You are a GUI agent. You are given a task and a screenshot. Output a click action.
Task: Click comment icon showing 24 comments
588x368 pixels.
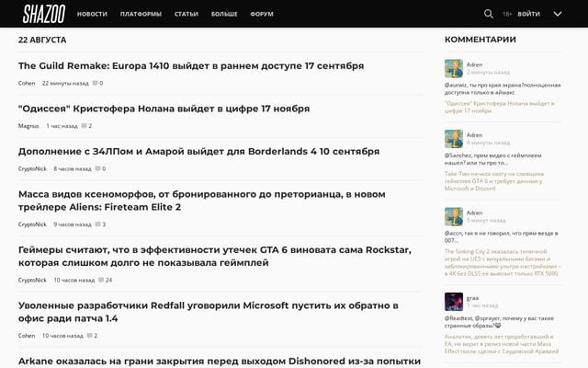[x=101, y=280]
